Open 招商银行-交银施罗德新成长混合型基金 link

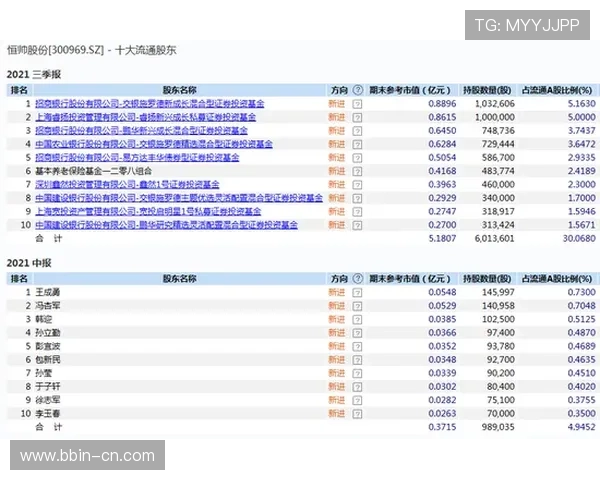click(150, 104)
